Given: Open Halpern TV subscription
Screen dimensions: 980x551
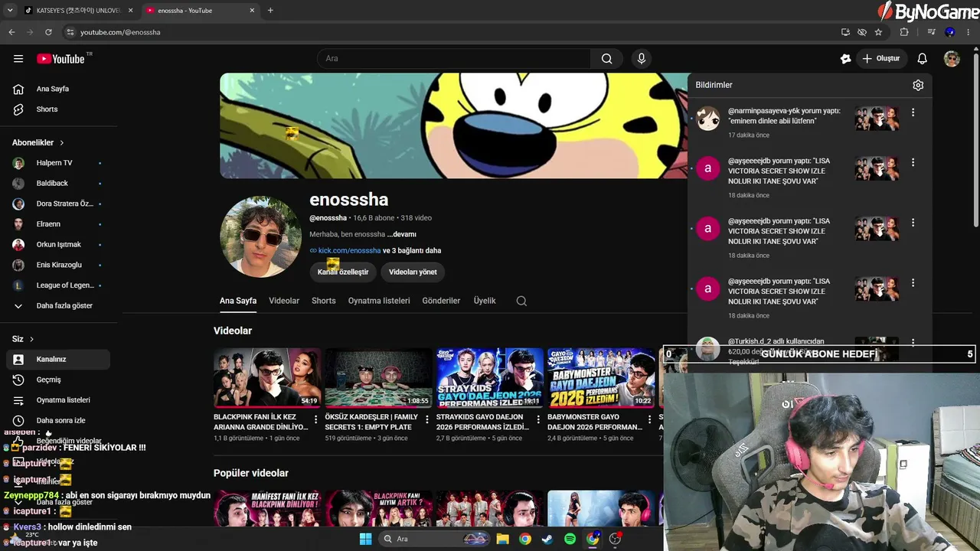Looking at the screenshot, I should (x=58, y=163).
